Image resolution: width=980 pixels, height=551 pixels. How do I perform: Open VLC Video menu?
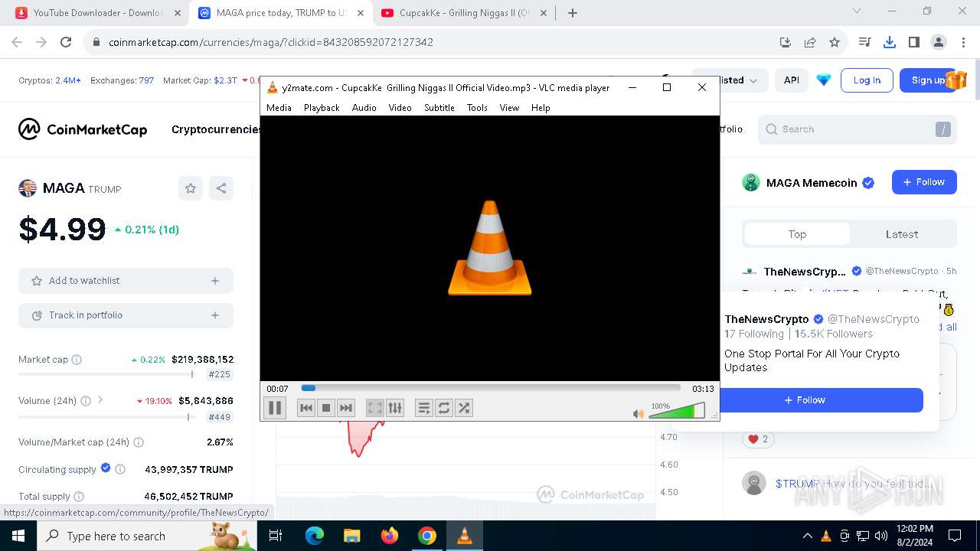[x=400, y=108]
